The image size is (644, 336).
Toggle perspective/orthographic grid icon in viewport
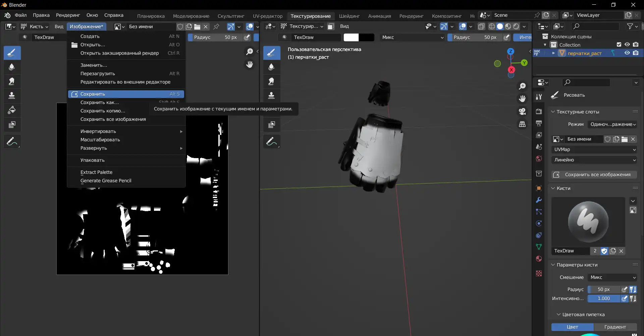pyautogui.click(x=522, y=124)
